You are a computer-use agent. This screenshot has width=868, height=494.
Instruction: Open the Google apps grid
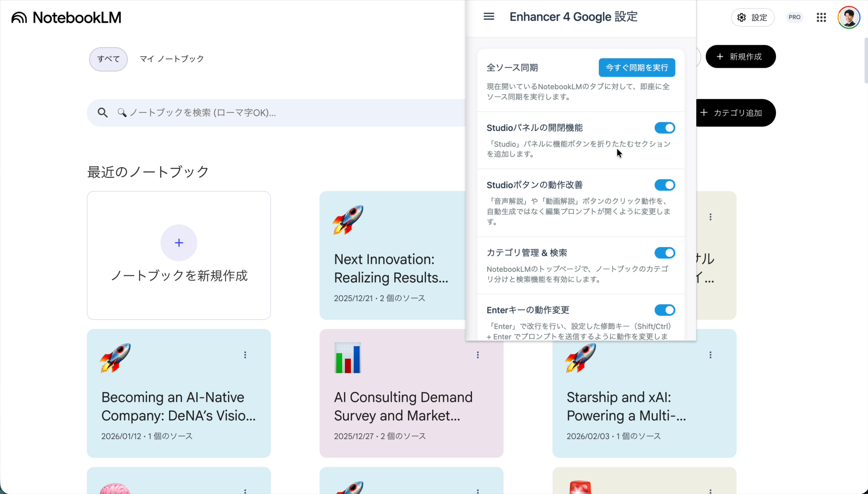pos(821,17)
